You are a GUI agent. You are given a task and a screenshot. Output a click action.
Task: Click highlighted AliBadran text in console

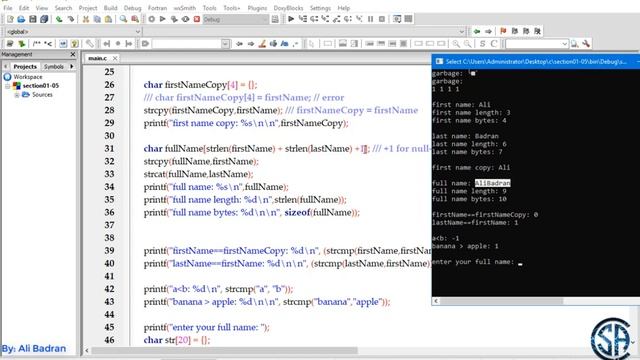(492, 183)
